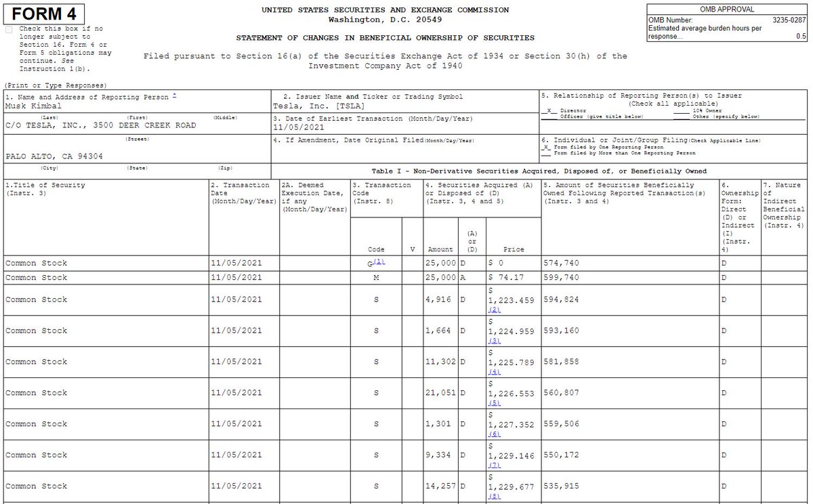The height and width of the screenshot is (504, 813).
Task: Select the beneficially owned amount 574,740
Action: point(562,263)
